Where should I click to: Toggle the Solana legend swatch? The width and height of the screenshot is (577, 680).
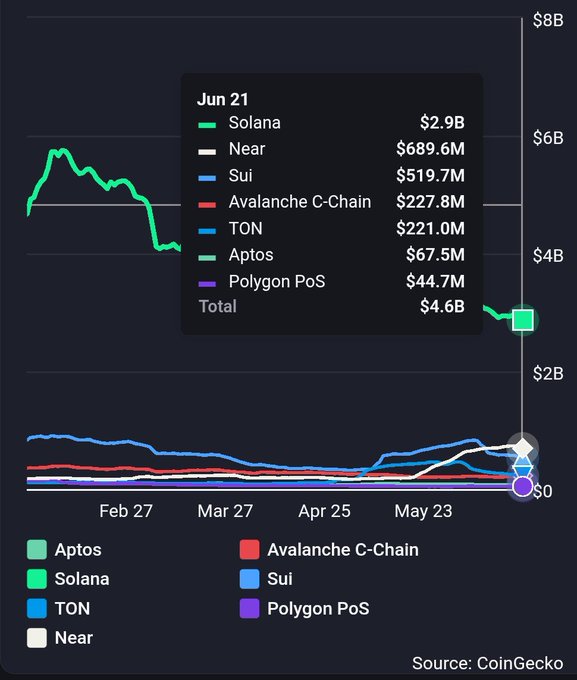(37, 579)
